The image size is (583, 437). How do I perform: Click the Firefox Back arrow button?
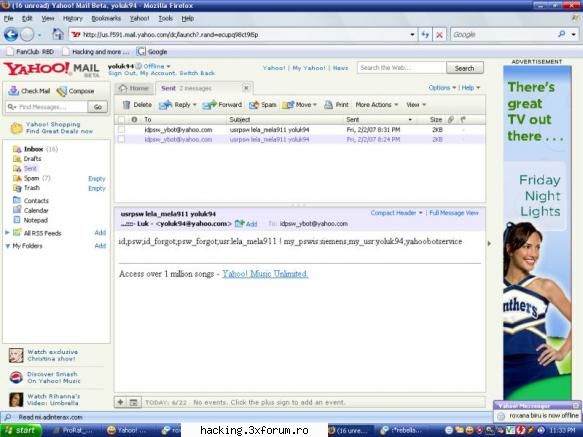(x=11, y=35)
